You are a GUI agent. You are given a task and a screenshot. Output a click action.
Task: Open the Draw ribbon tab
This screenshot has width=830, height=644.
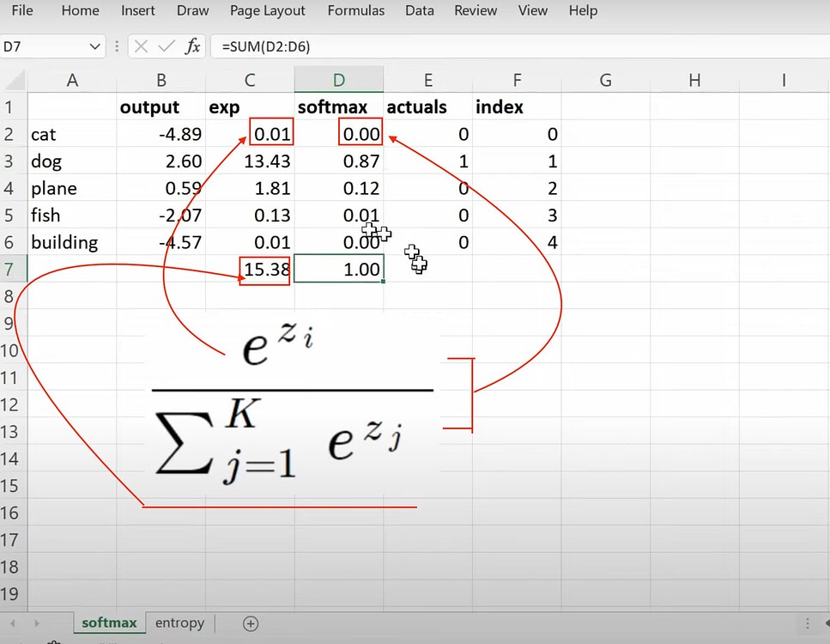pos(192,11)
